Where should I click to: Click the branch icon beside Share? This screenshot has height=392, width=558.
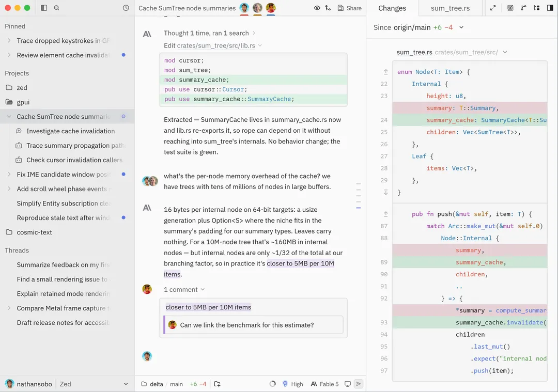tap(328, 8)
